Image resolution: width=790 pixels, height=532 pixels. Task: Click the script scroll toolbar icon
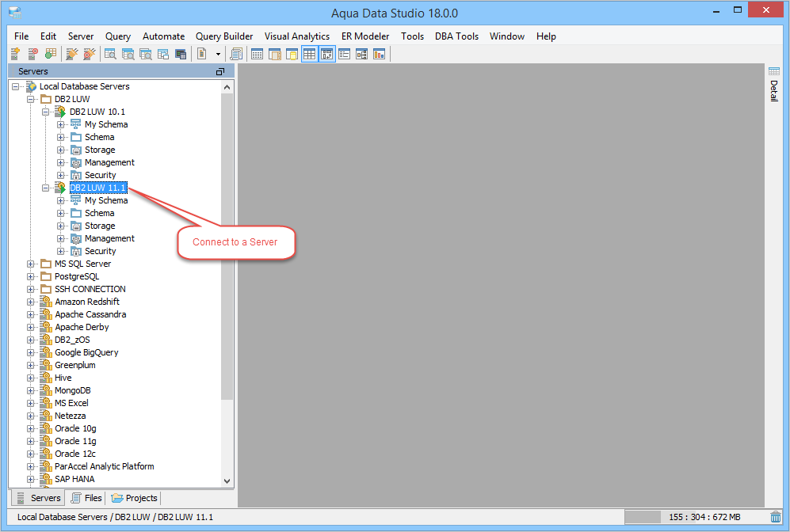tap(236, 54)
